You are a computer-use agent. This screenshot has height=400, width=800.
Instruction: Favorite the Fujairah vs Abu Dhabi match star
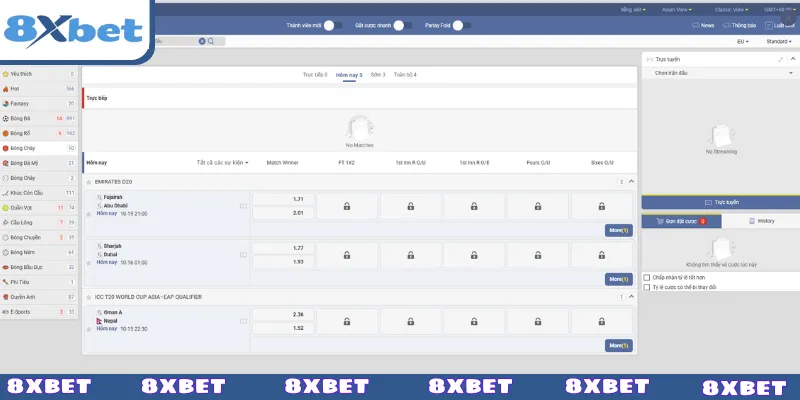(x=88, y=214)
